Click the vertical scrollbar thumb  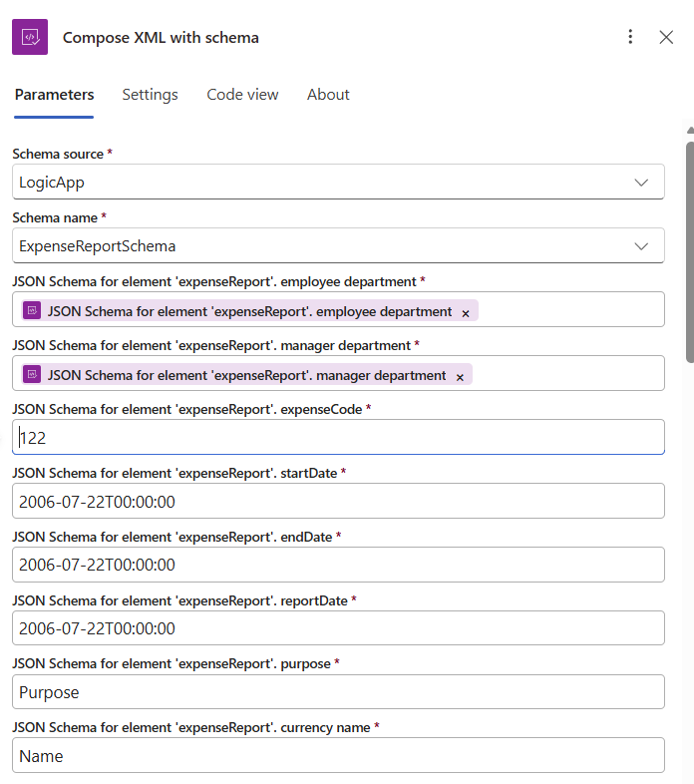click(689, 249)
